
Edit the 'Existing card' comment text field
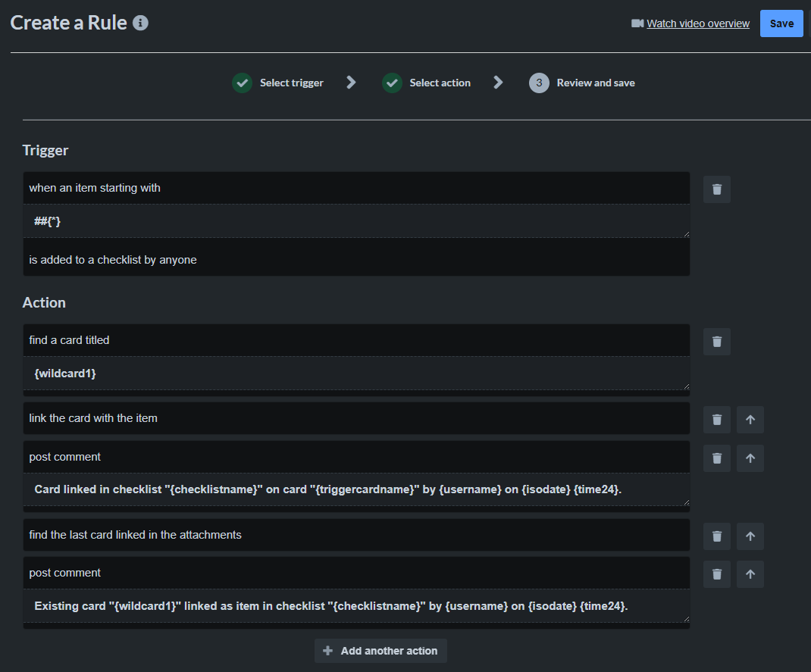(x=356, y=606)
